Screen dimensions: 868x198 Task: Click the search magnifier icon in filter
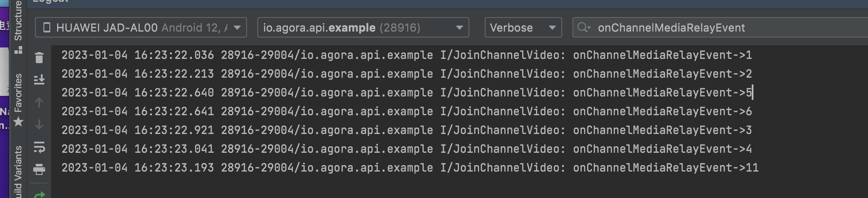pyautogui.click(x=583, y=28)
